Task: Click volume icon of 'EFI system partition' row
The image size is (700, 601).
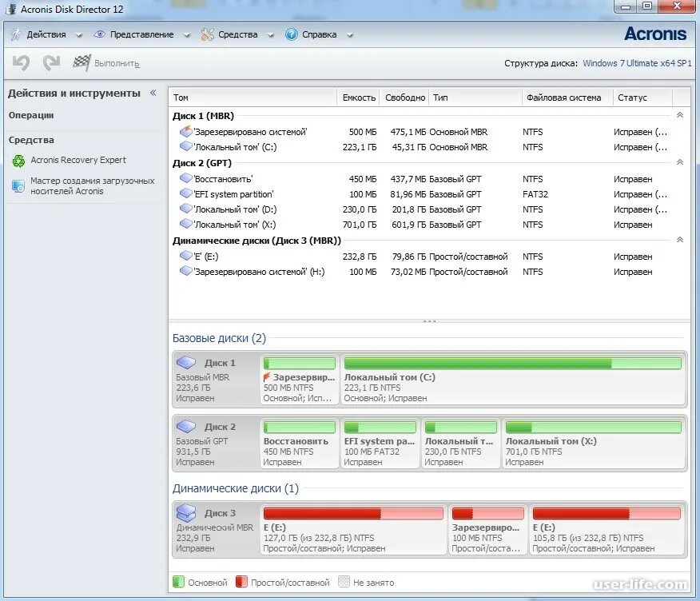Action: click(185, 193)
